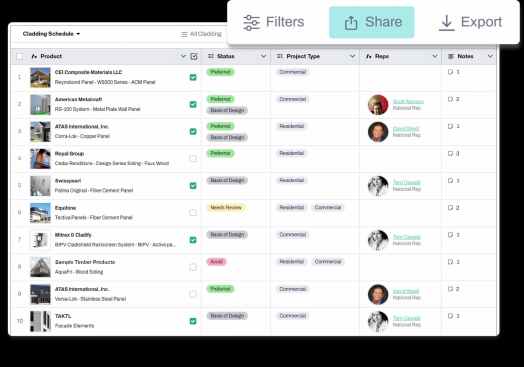Click the Reps column header icon
Screen dimensions: 524x367
369,56
